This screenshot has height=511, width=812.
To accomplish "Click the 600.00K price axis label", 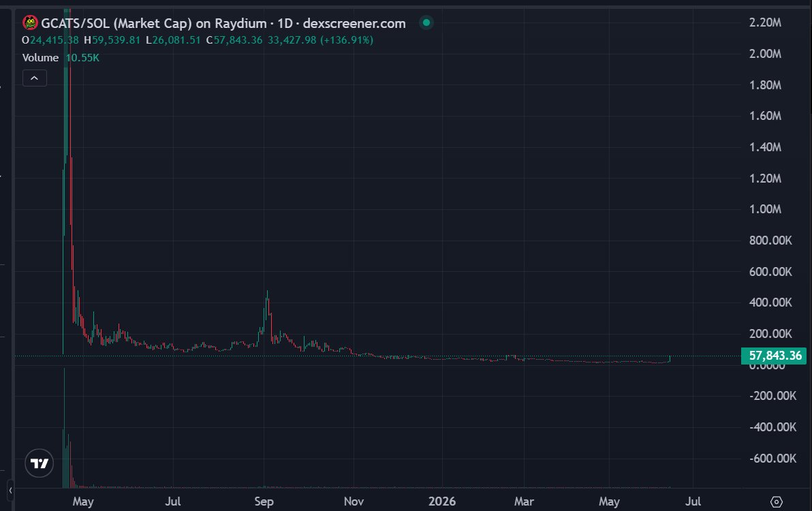I will 770,271.
